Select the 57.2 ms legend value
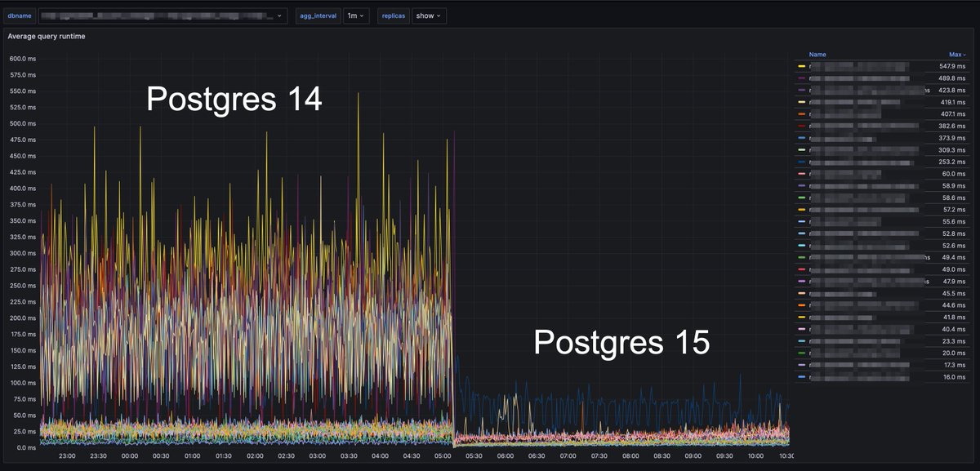Image resolution: width=980 pixels, height=471 pixels. pyautogui.click(x=955, y=210)
